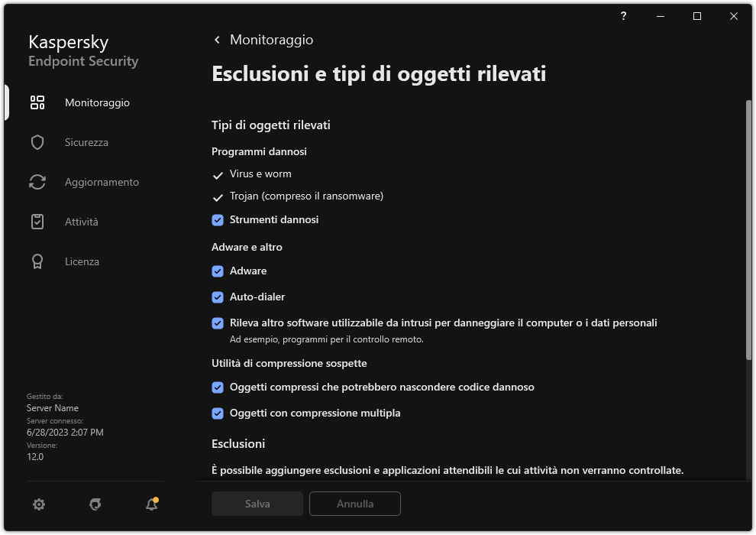Uncheck Rileva altro software utilizzabile da intrusi

(x=218, y=323)
